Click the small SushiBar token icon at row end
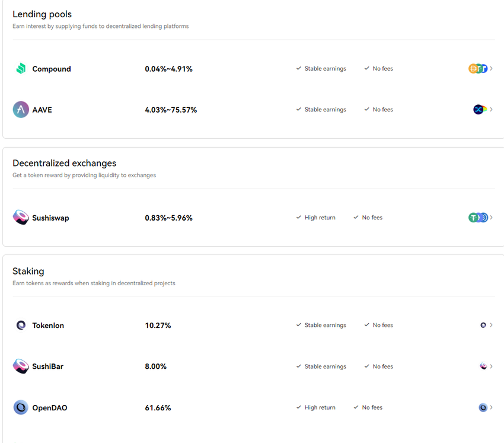This screenshot has width=504, height=443. pyautogui.click(x=483, y=366)
